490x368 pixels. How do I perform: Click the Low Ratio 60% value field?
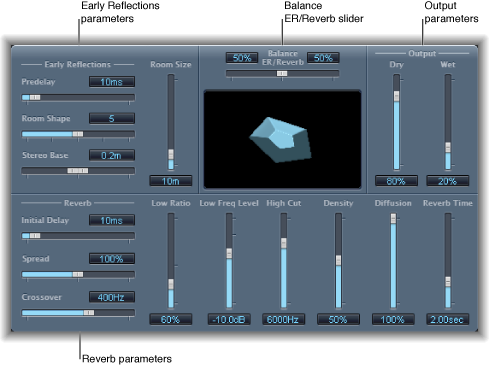pos(171,319)
